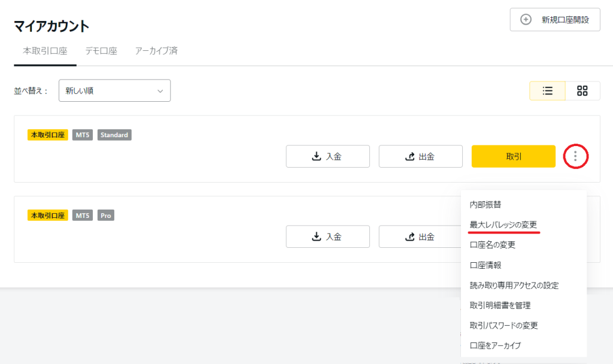613x364 pixels.
Task: Open the アーカイブ済 tab
Action: click(156, 51)
